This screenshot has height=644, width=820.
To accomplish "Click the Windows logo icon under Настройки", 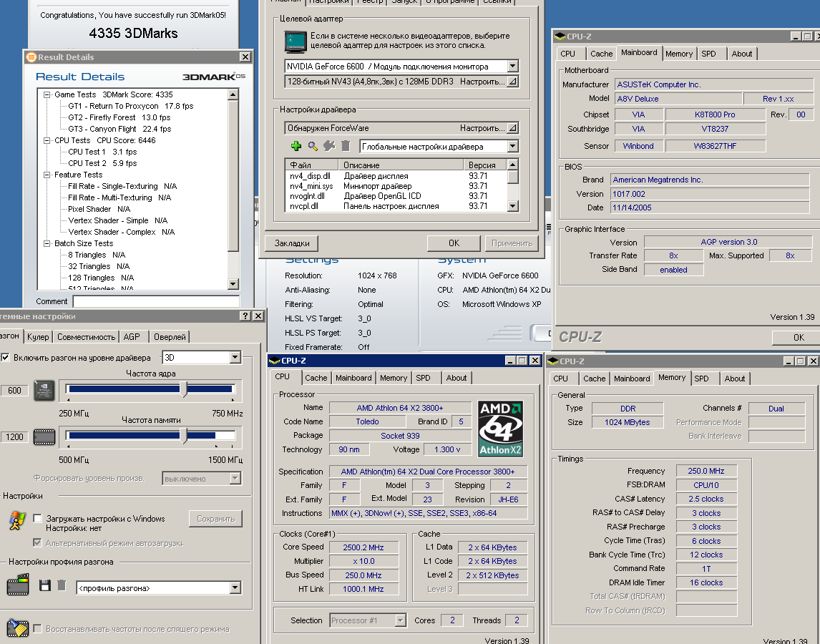I will pos(17,521).
